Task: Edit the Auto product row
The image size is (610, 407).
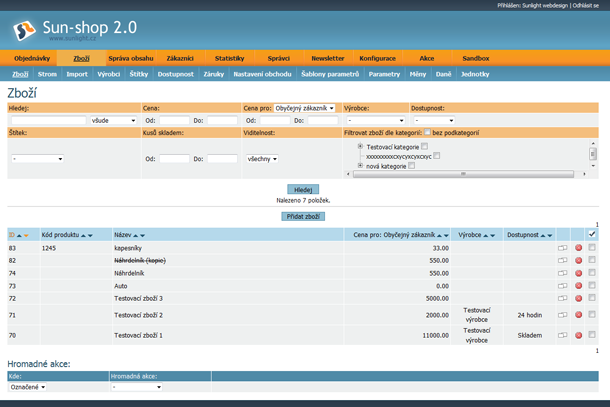Action: (x=563, y=286)
